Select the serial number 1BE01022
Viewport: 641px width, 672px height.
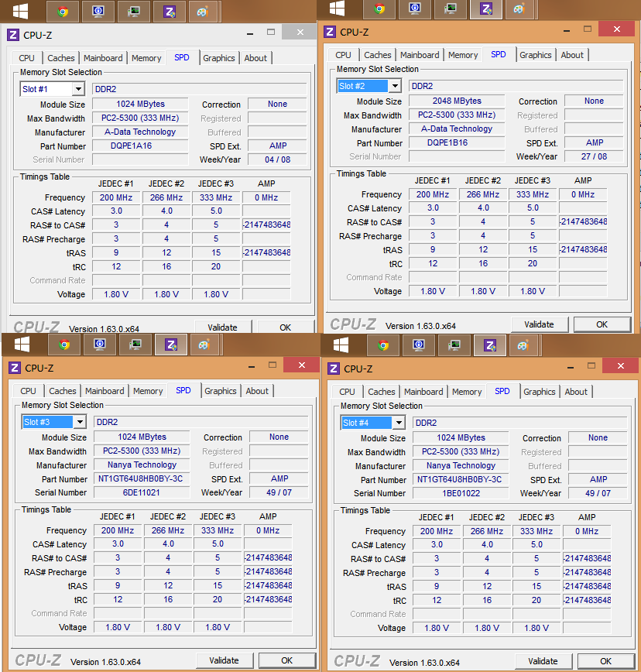[x=461, y=493]
